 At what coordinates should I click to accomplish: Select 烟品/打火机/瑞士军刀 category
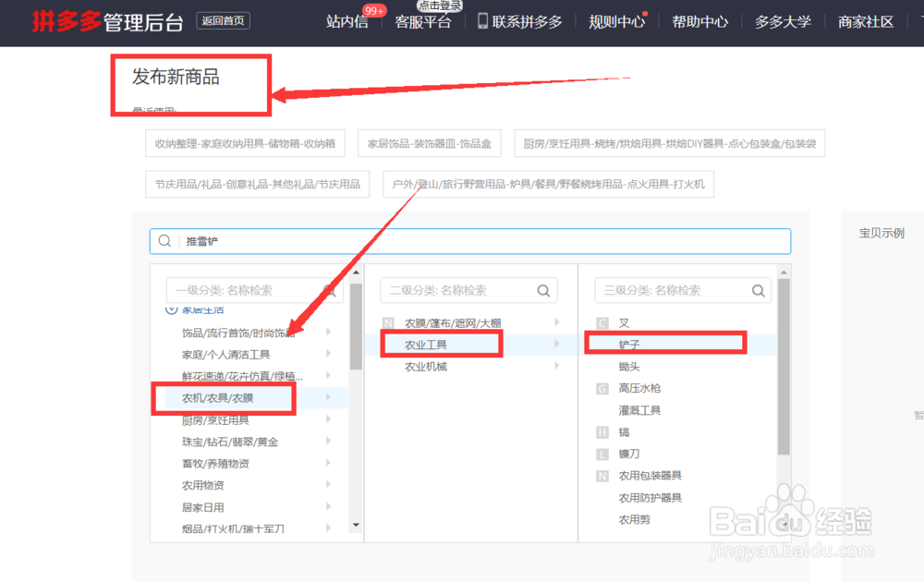[x=233, y=529]
